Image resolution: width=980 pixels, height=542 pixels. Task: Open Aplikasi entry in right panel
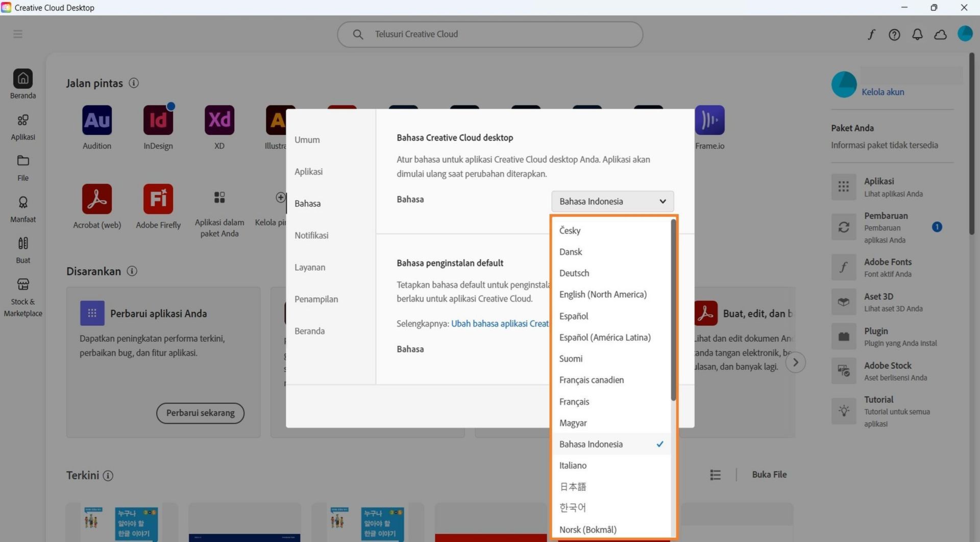click(x=887, y=187)
